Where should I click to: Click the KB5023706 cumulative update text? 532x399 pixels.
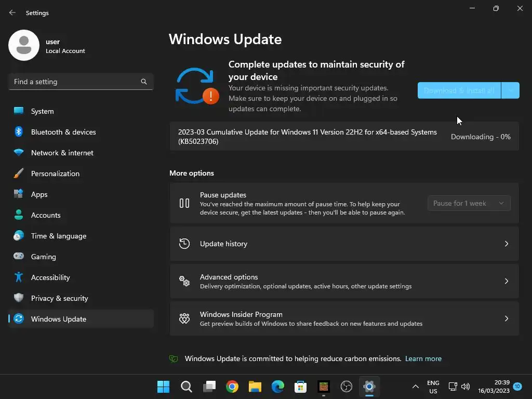click(x=308, y=137)
